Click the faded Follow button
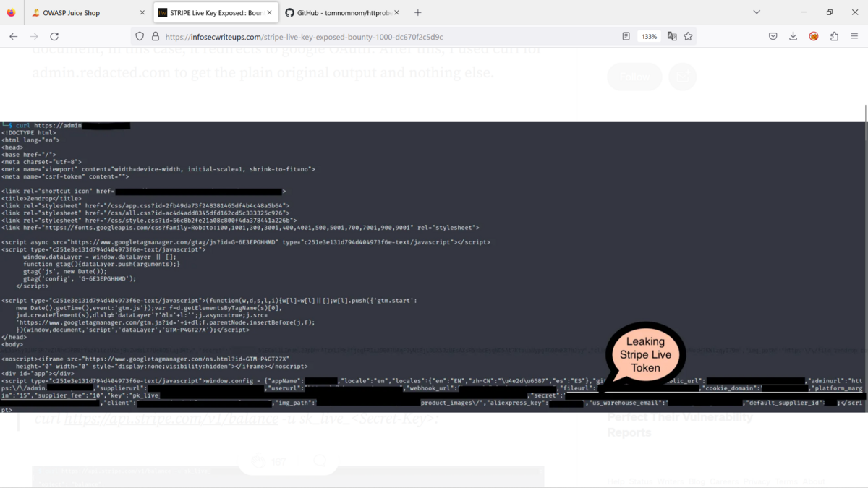Image resolution: width=868 pixels, height=488 pixels. pyautogui.click(x=634, y=77)
